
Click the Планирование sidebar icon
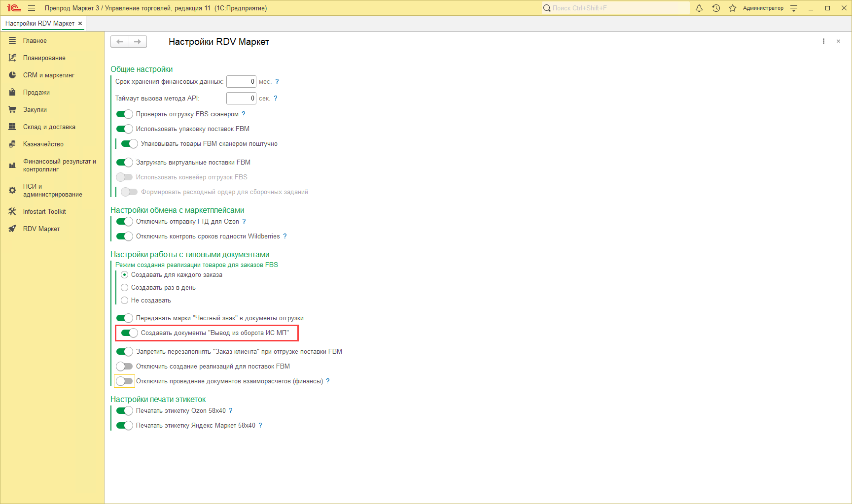(x=12, y=58)
